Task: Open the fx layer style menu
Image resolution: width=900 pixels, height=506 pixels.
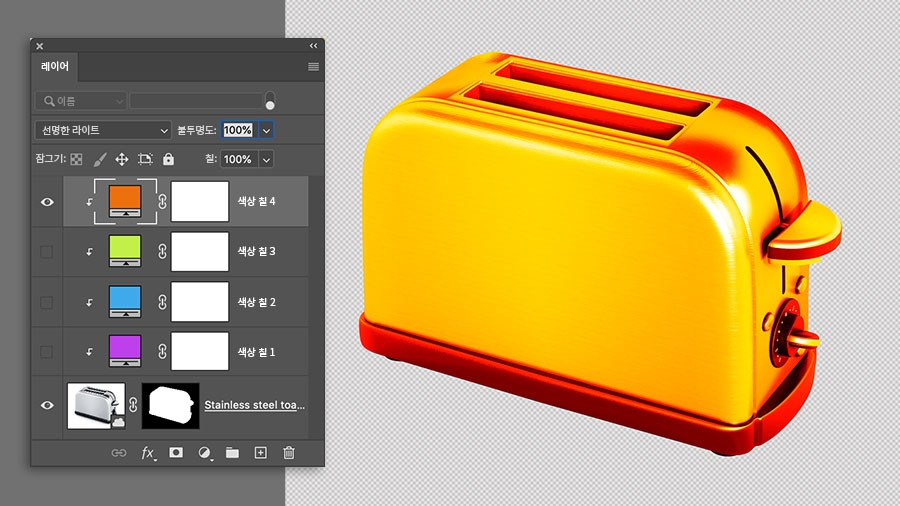Action: [x=148, y=453]
